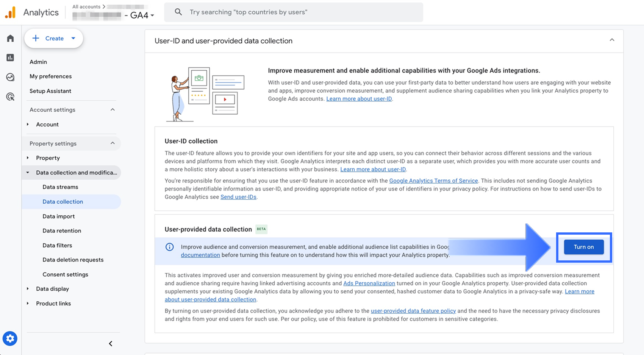Click the info icon in the notice banner

tap(170, 247)
